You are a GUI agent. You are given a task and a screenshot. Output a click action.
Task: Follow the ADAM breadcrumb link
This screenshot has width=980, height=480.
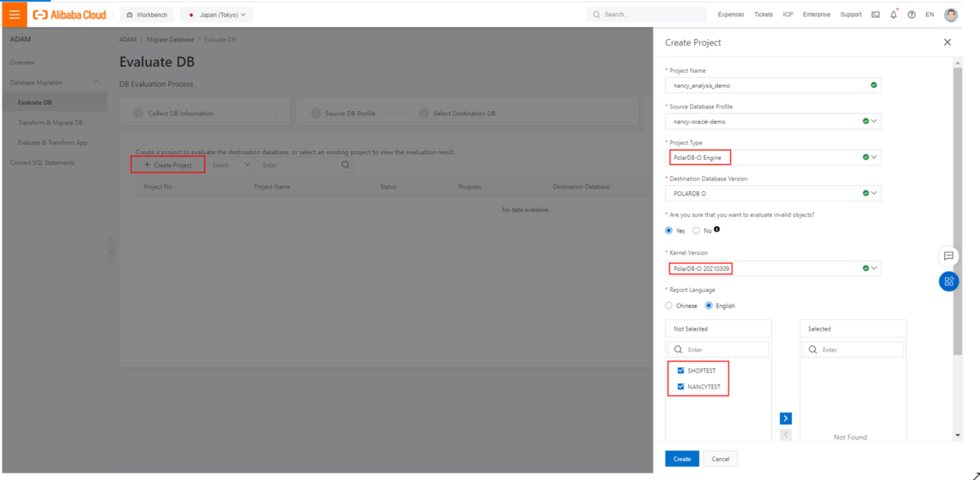127,39
